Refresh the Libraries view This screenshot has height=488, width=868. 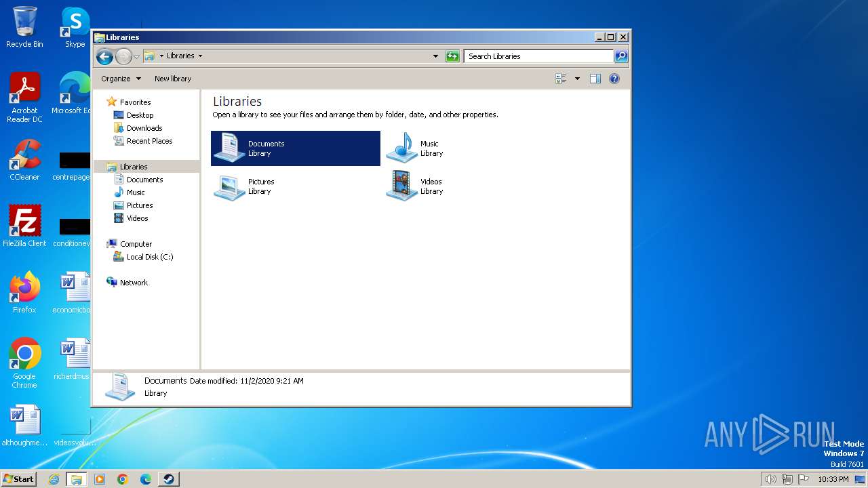click(x=452, y=56)
